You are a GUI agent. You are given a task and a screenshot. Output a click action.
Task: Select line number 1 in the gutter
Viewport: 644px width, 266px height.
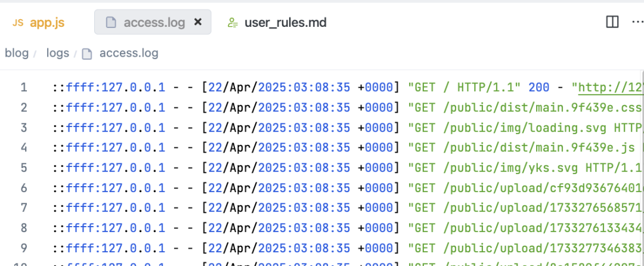pos(24,88)
